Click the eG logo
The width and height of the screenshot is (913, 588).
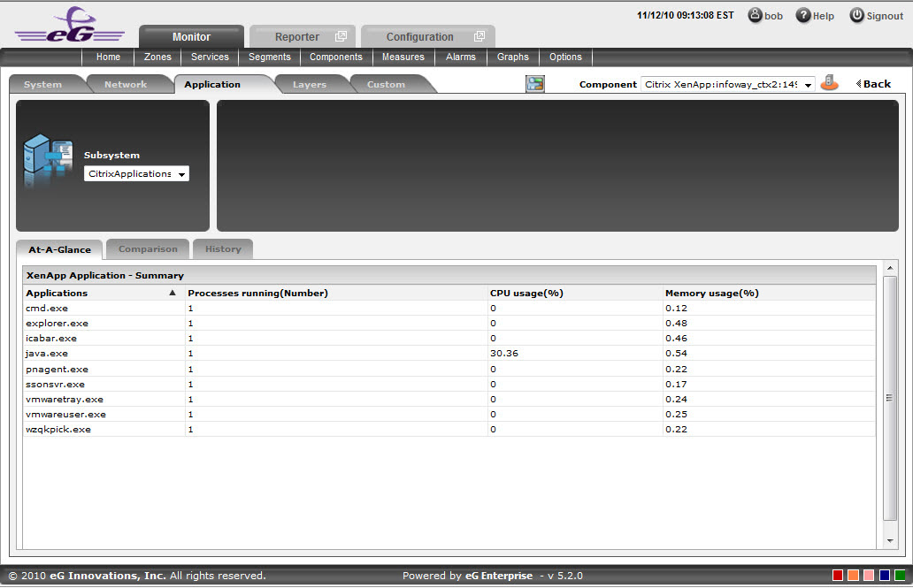[70, 25]
